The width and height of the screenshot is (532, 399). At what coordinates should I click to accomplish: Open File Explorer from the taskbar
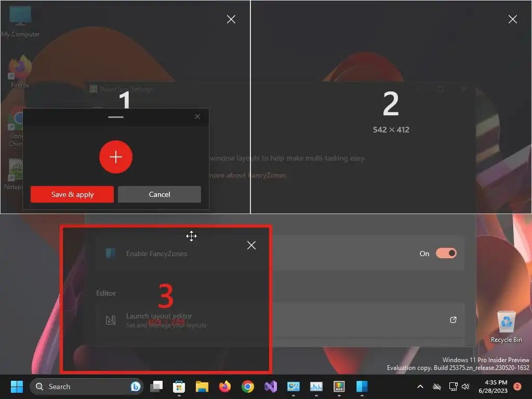pyautogui.click(x=202, y=387)
